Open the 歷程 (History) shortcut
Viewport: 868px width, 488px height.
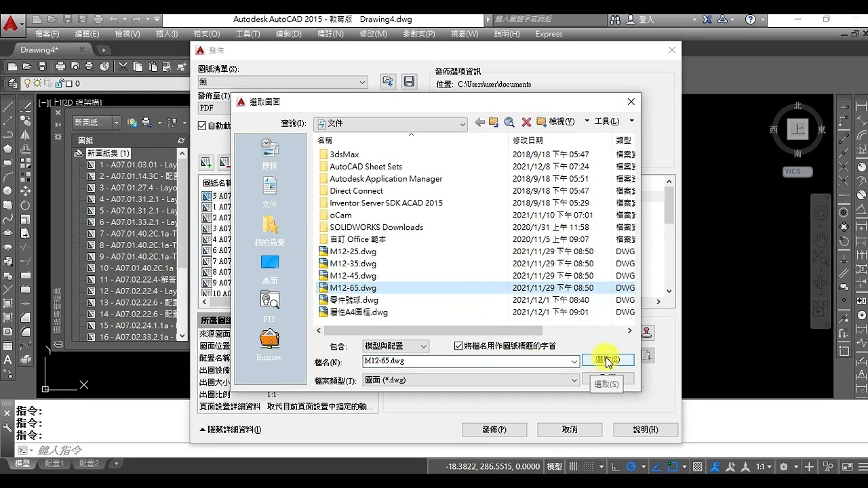coord(270,155)
